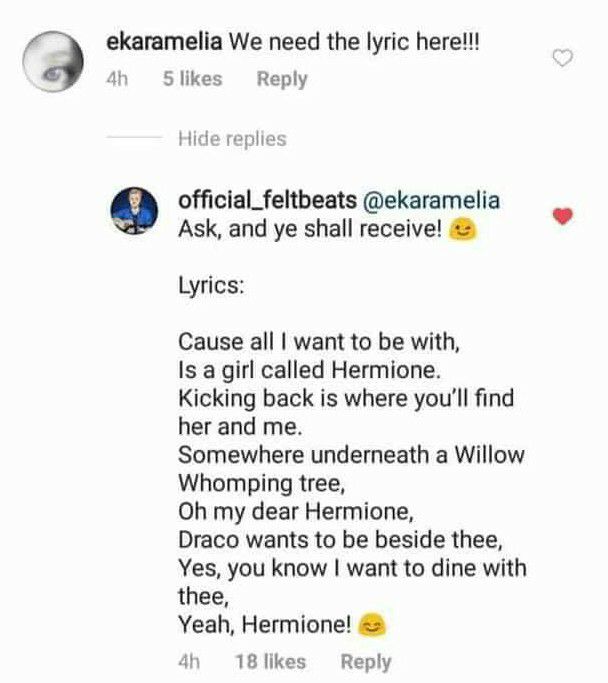Reply to ekaramelia's comment
This screenshot has height=683, width=608.
click(282, 79)
